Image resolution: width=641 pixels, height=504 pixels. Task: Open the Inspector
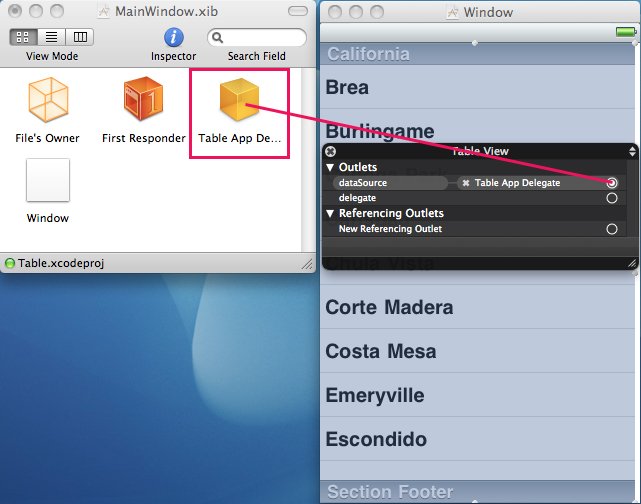coord(174,37)
